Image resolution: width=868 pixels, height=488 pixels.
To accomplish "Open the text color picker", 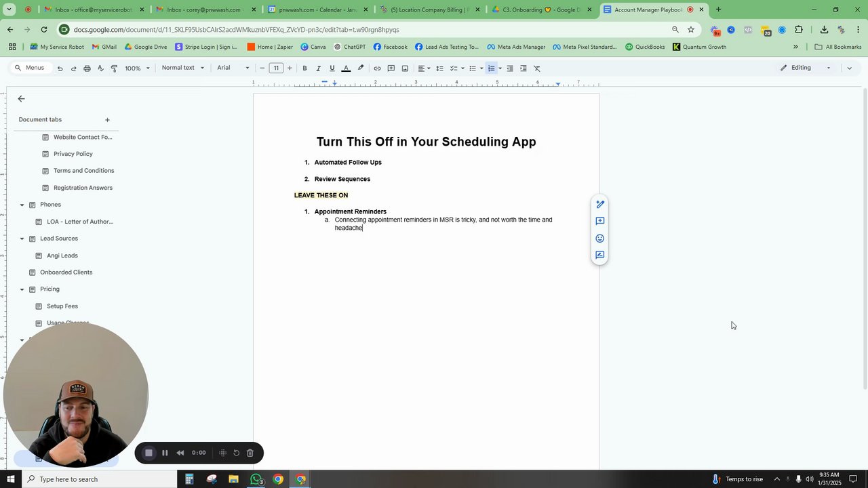I will (x=346, y=68).
